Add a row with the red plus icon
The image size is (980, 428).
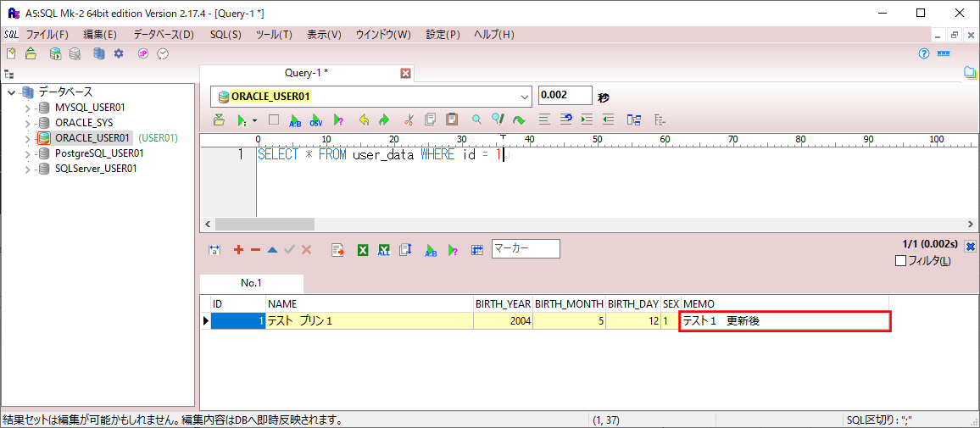point(238,249)
